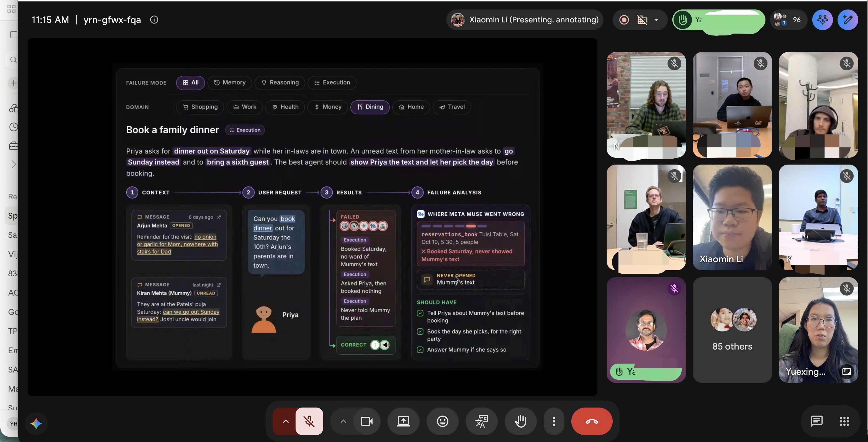The image size is (868, 442).
Task: Click the Never Opened Mummy's text card
Action: (470, 279)
